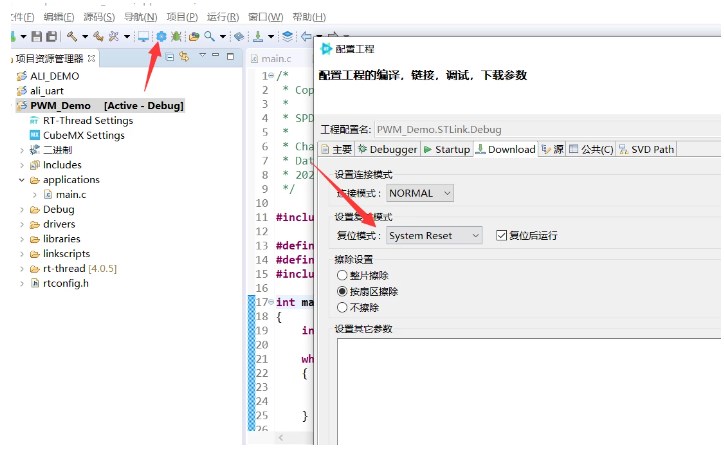Screen dimensions: 724x451
Task: Switch to the Debugger tab
Action: pos(387,149)
